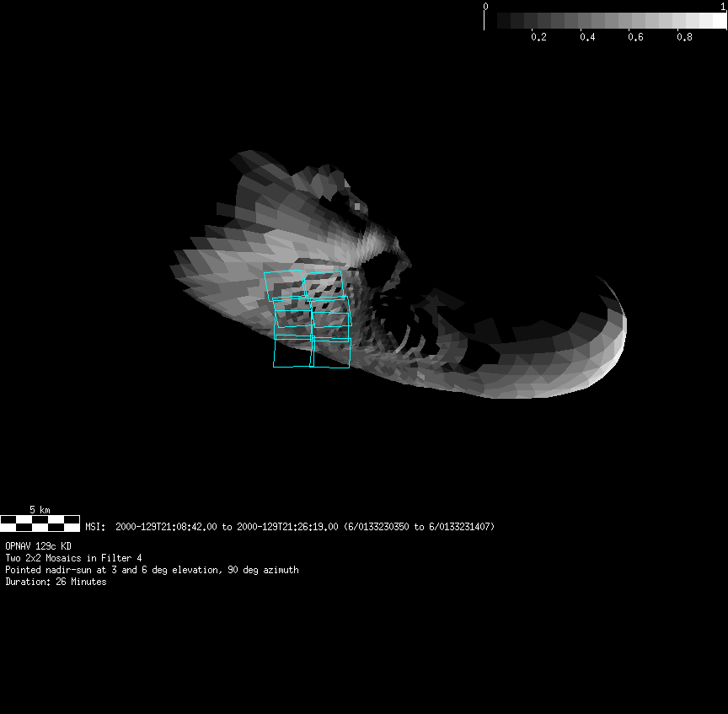Image resolution: width=728 pixels, height=714 pixels.
Task: Click the 0.8 label under the colorbar
Action: coord(684,37)
